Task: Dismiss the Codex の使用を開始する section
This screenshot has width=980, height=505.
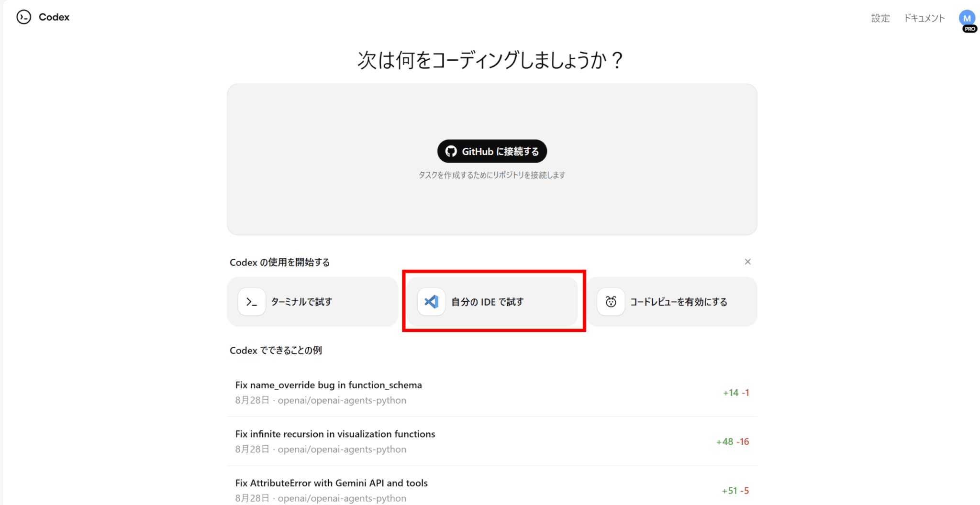Action: [x=747, y=262]
